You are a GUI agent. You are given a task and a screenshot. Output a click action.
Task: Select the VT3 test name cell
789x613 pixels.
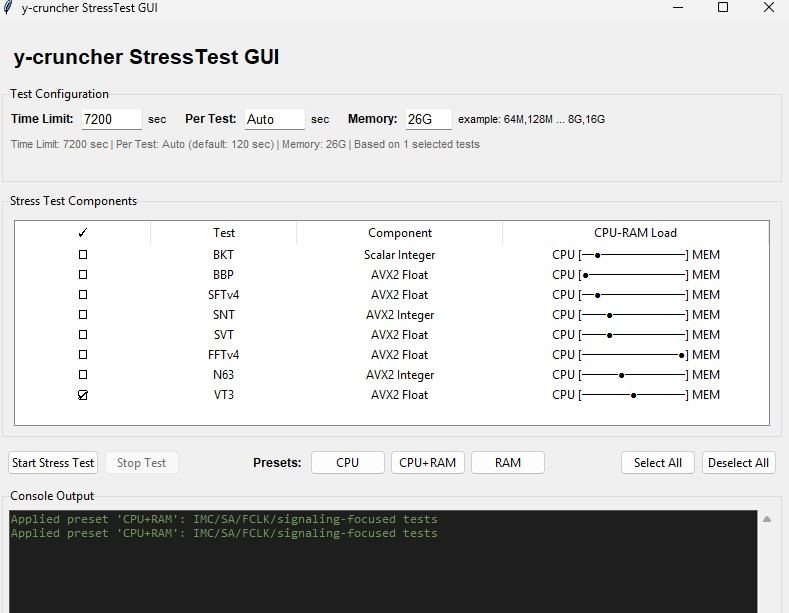[x=223, y=395]
